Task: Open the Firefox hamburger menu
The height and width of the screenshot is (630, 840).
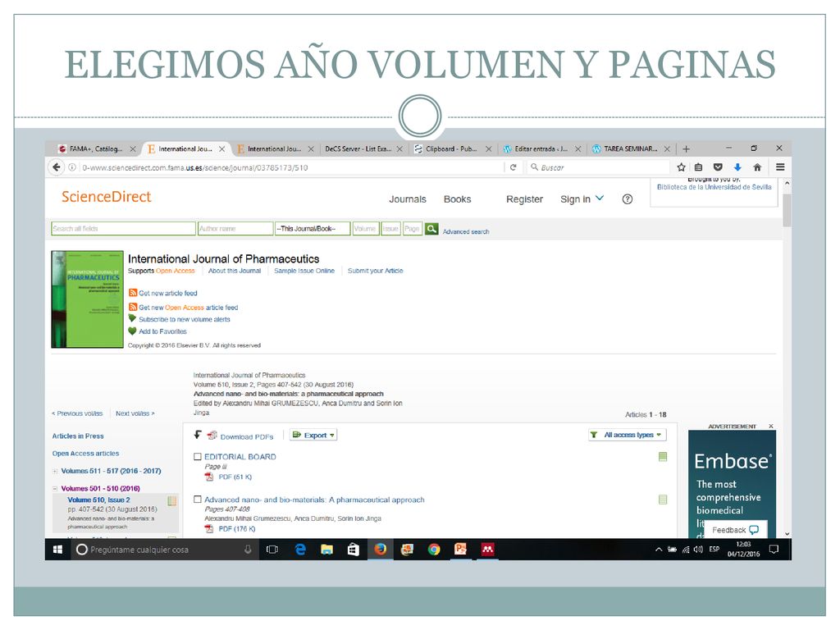Action: (x=780, y=167)
